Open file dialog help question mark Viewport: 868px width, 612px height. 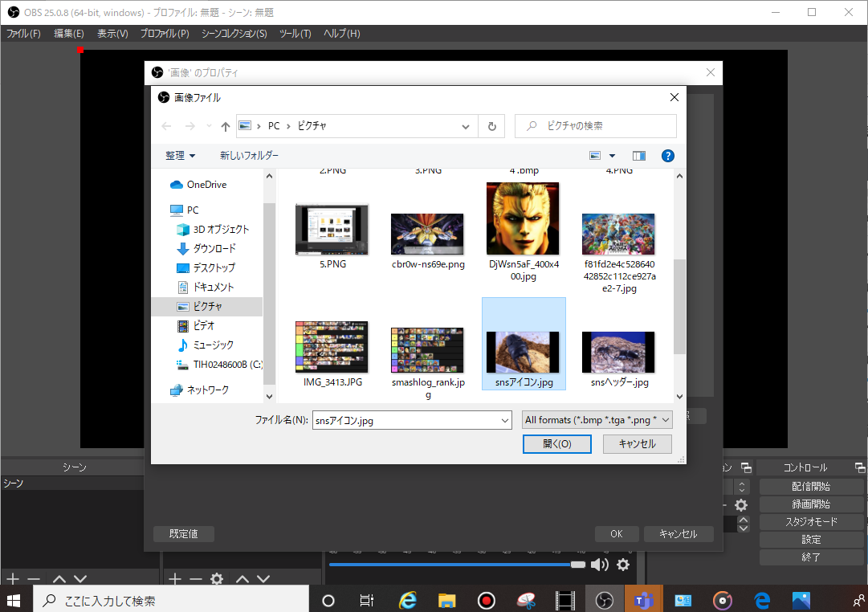[x=667, y=156]
